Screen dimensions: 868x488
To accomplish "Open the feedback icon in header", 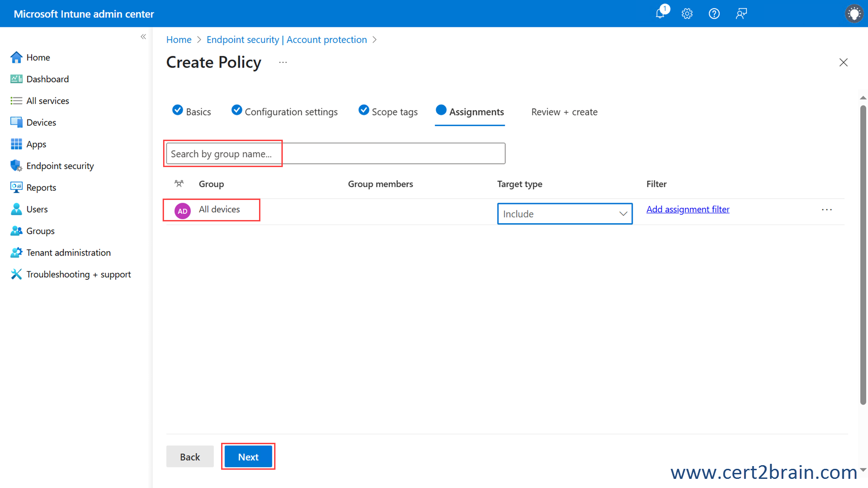I will (741, 14).
